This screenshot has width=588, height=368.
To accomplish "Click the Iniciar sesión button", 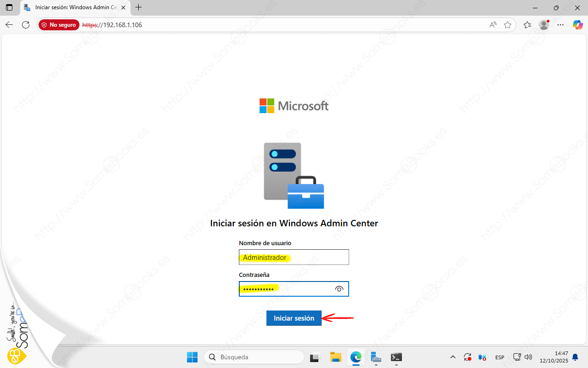I will (294, 318).
